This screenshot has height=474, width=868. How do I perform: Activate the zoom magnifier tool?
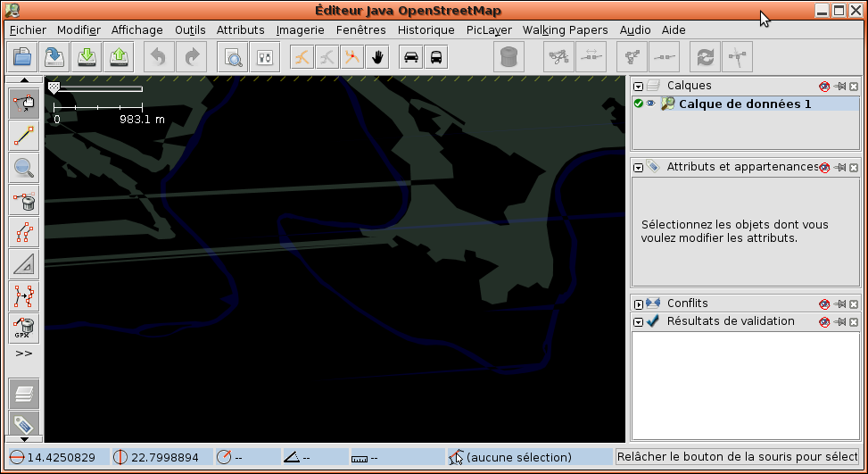tap(24, 168)
